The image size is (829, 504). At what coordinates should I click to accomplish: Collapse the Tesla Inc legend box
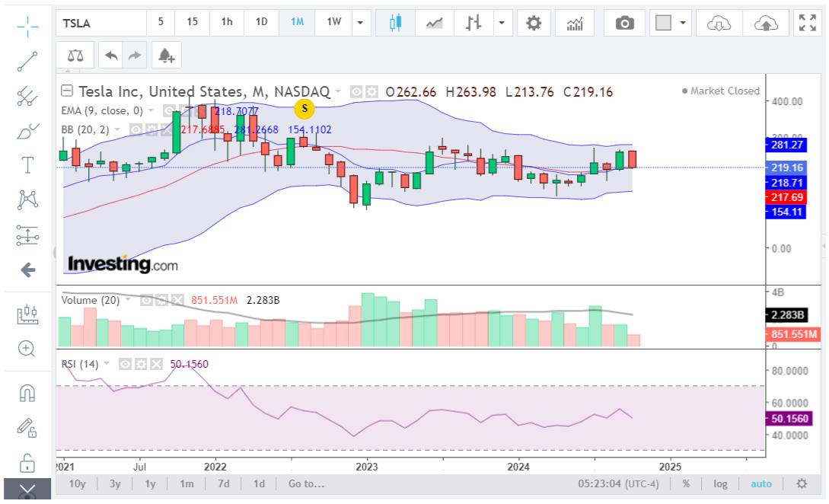point(67,91)
